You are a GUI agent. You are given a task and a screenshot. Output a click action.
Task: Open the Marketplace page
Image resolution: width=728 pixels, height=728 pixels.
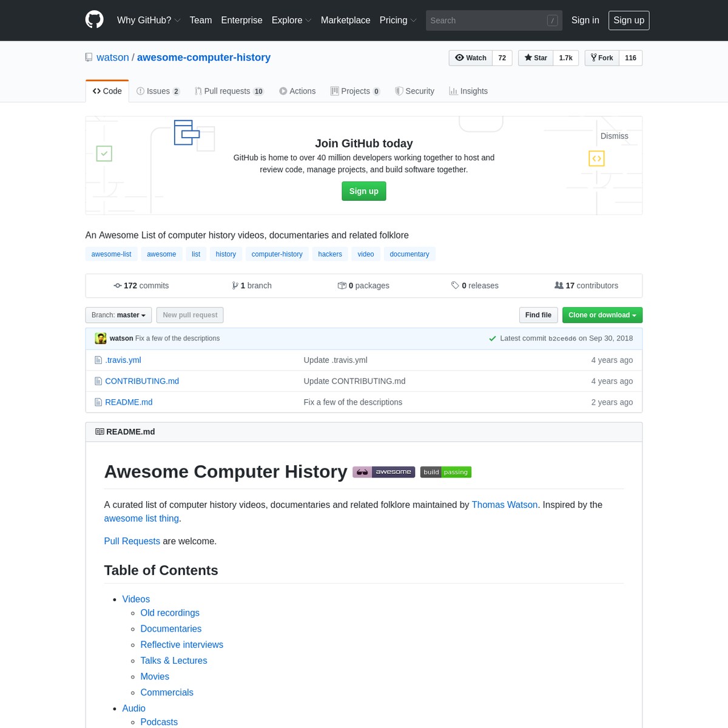pos(345,20)
